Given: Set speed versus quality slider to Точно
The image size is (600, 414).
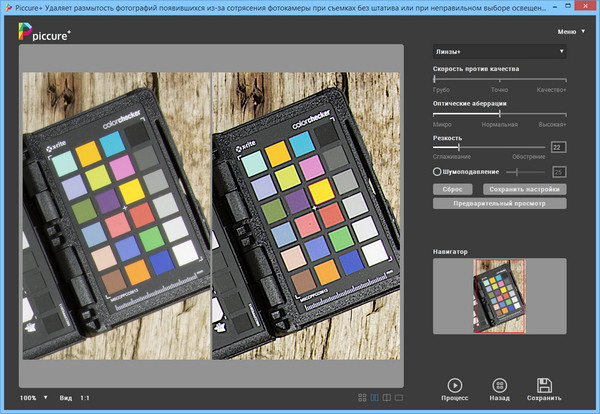Looking at the screenshot, I should click(x=499, y=79).
